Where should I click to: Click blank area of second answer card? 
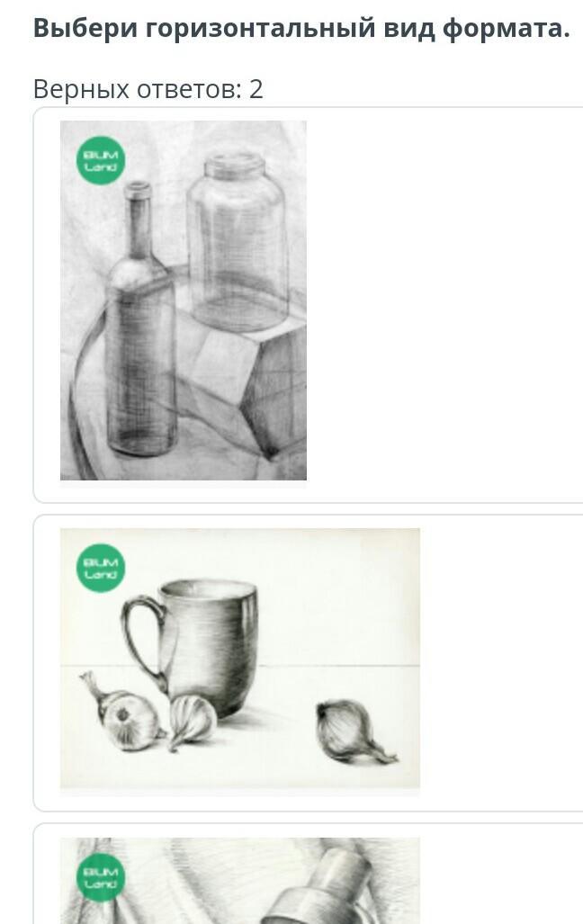pos(501,662)
